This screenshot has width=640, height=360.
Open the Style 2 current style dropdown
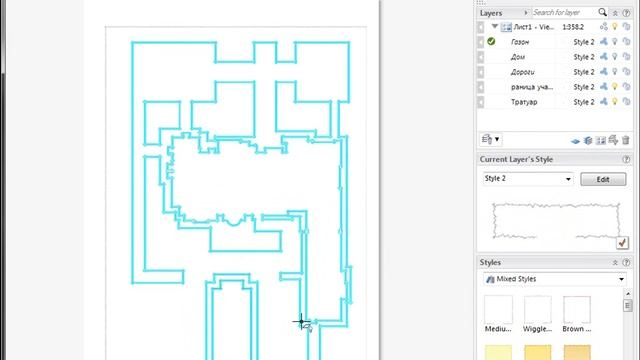tap(569, 179)
